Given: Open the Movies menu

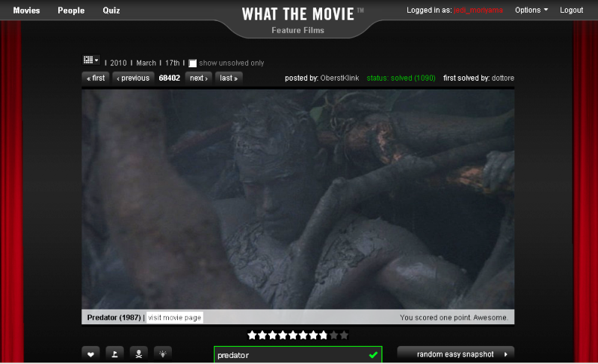Looking at the screenshot, I should click(26, 10).
